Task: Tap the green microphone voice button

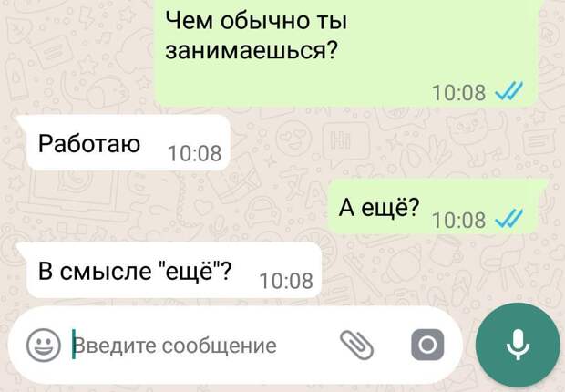Action: pyautogui.click(x=518, y=346)
